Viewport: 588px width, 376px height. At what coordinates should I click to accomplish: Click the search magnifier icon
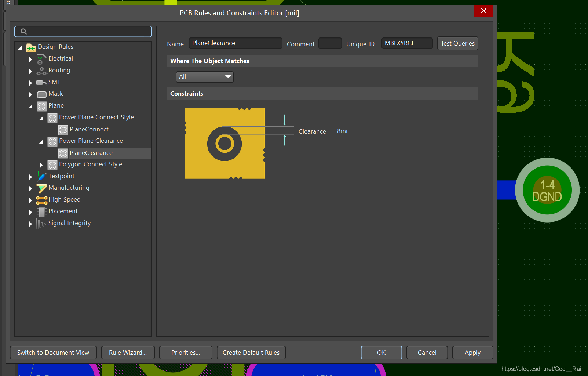coord(23,32)
